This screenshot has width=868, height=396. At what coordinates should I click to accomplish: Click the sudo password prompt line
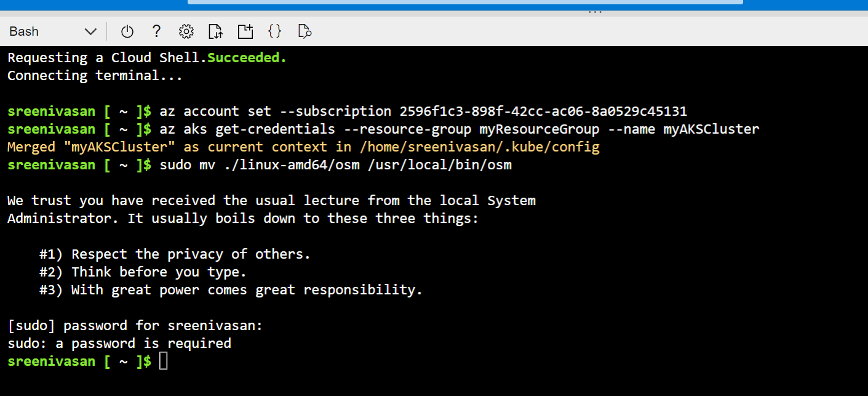(134, 325)
